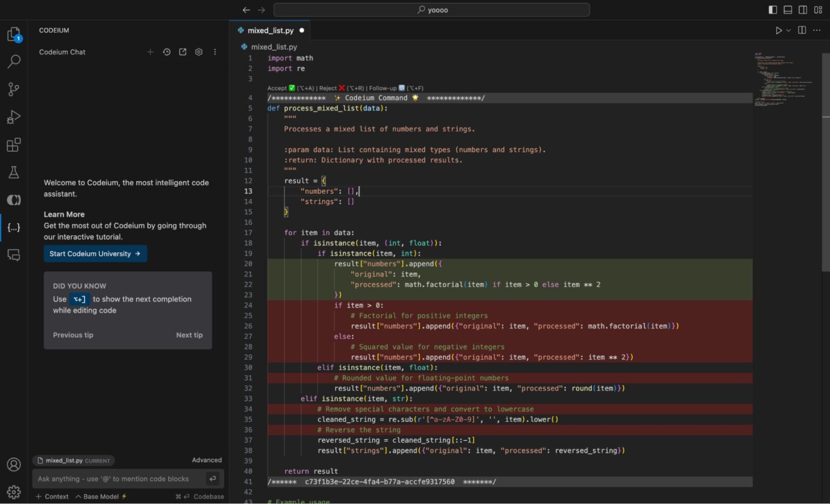Click the Accounts icon at sidebar bottom
830x504 pixels.
tap(14, 464)
